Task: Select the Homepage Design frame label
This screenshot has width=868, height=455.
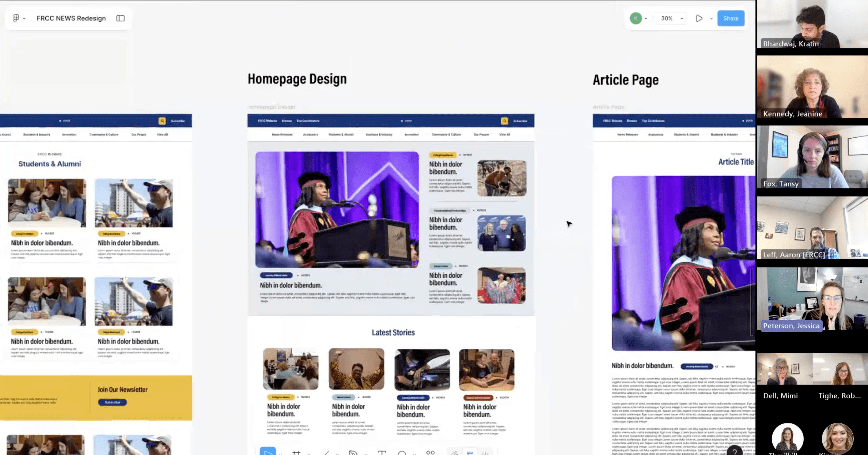Action: pyautogui.click(x=272, y=107)
